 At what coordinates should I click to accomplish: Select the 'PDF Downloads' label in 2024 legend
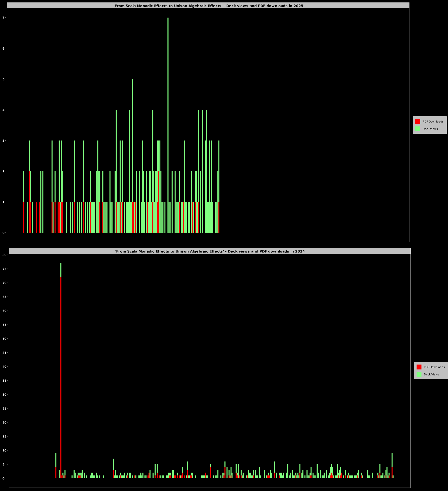click(434, 367)
